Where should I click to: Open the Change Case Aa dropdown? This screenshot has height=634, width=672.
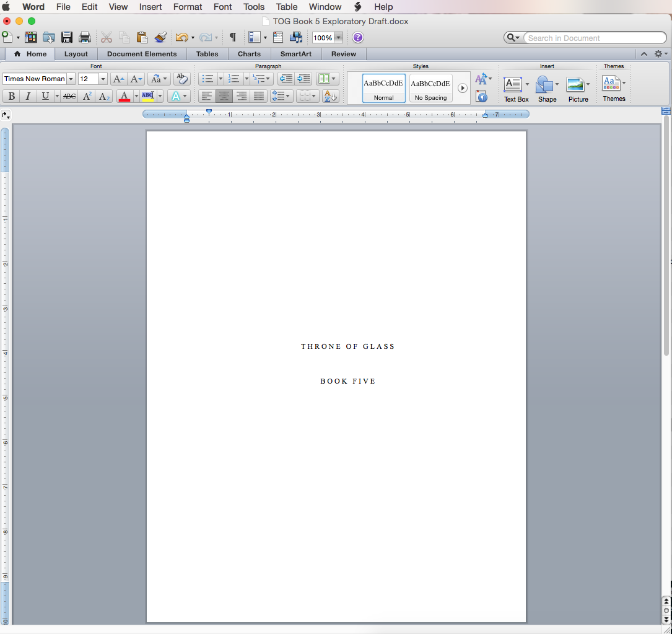click(x=159, y=79)
